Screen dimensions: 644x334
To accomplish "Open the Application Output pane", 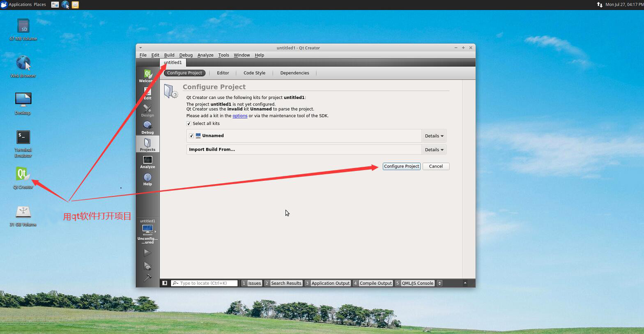I will tap(327, 283).
